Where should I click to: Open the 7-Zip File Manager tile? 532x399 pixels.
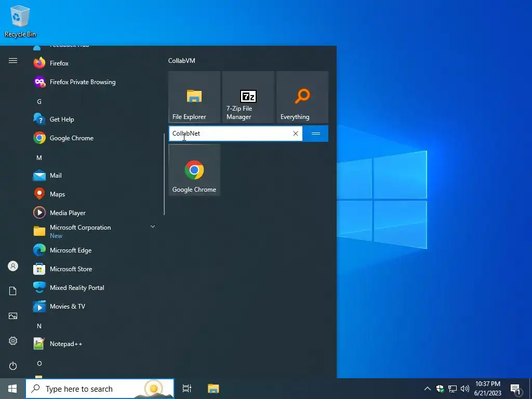[x=248, y=97]
